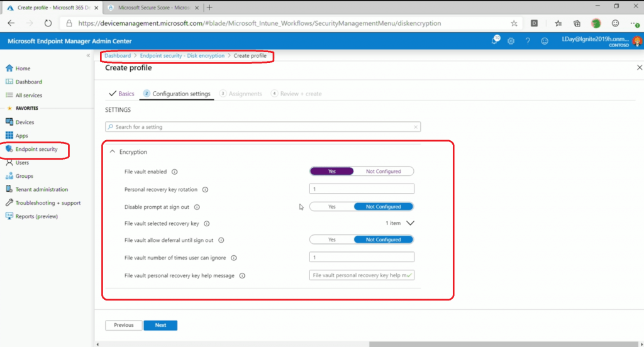
Task: Click the help question mark icon
Action: [528, 41]
